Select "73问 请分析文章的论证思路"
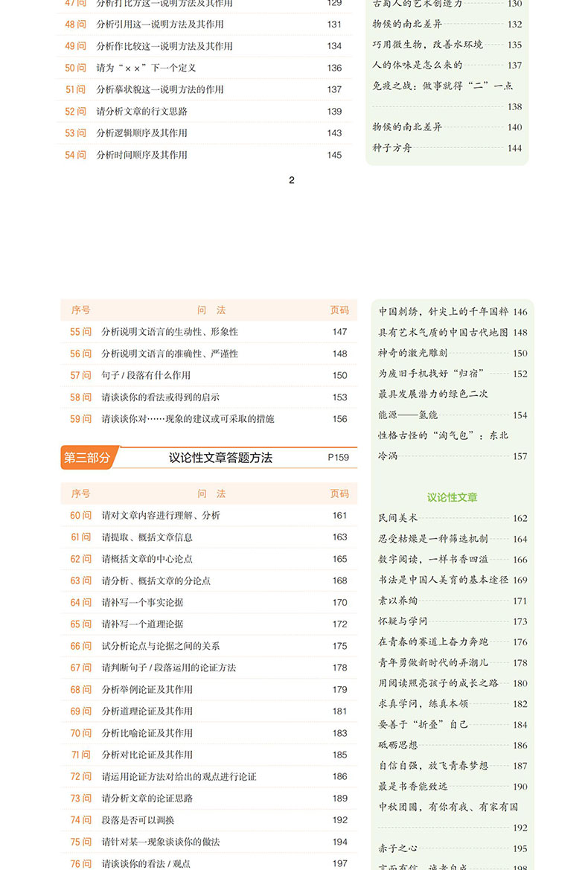588x870 pixels. click(208, 799)
